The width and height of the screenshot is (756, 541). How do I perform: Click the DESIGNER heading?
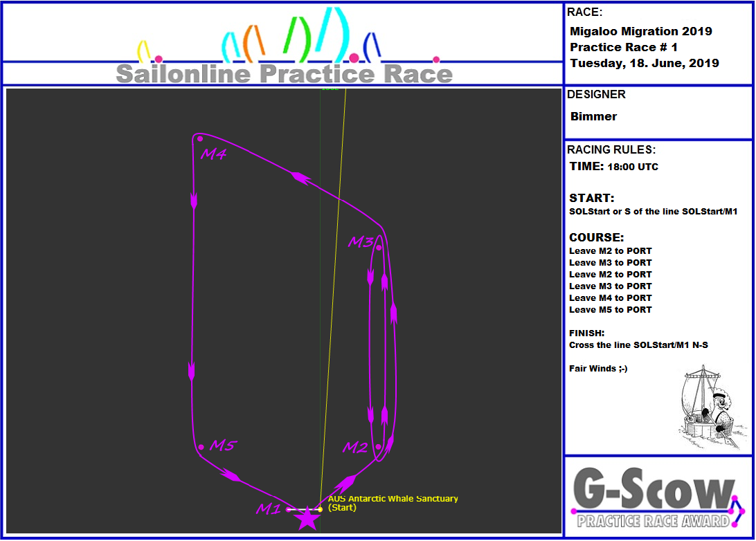tap(596, 94)
